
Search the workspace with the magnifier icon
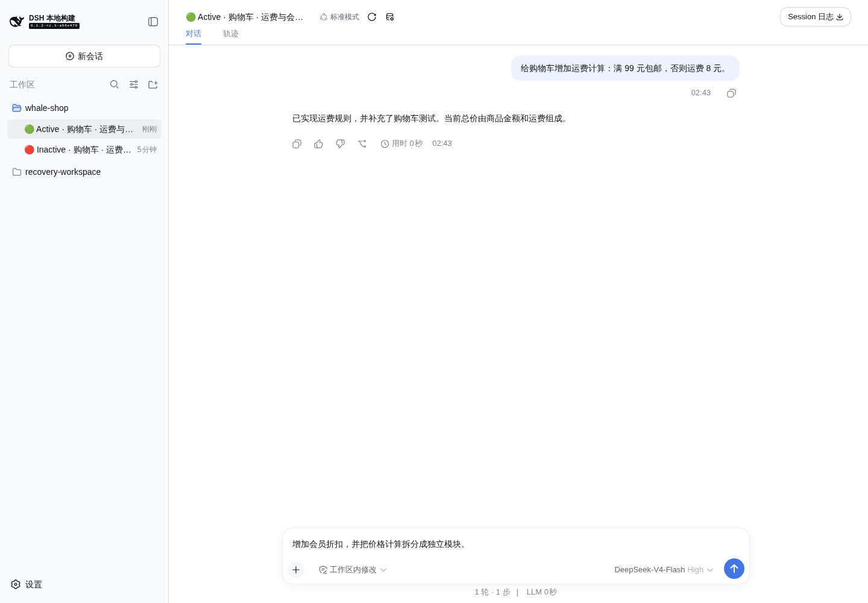[115, 84]
